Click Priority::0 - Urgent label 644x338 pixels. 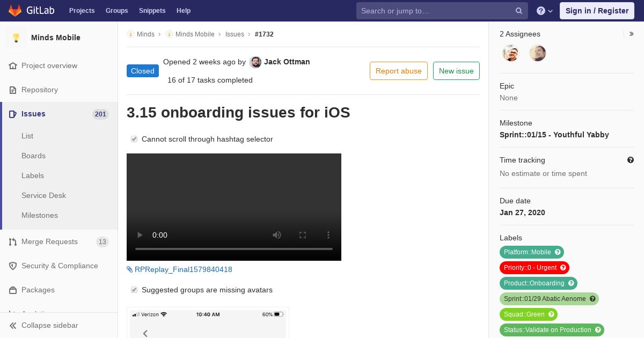click(x=530, y=268)
